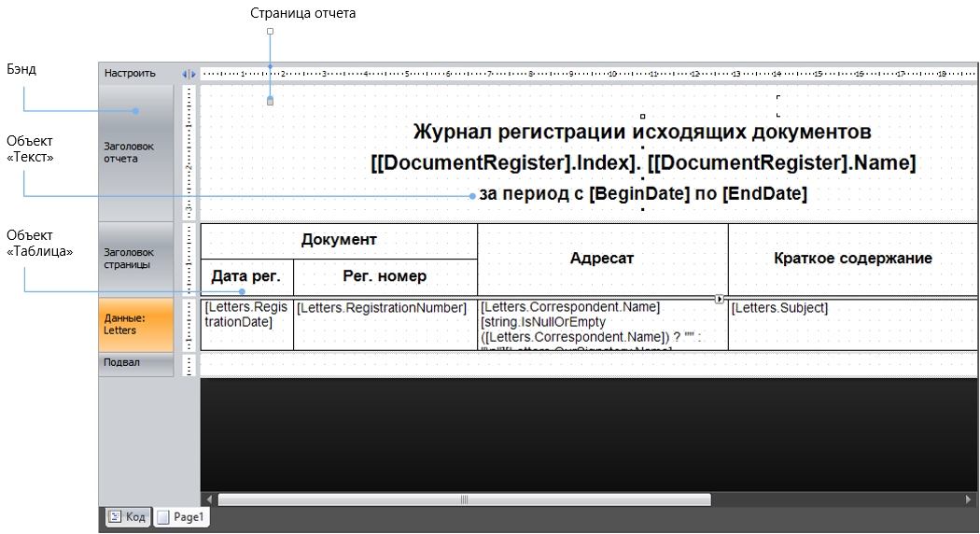Select the Краткое содержание header cell
The image size is (980, 534).
pos(852,259)
